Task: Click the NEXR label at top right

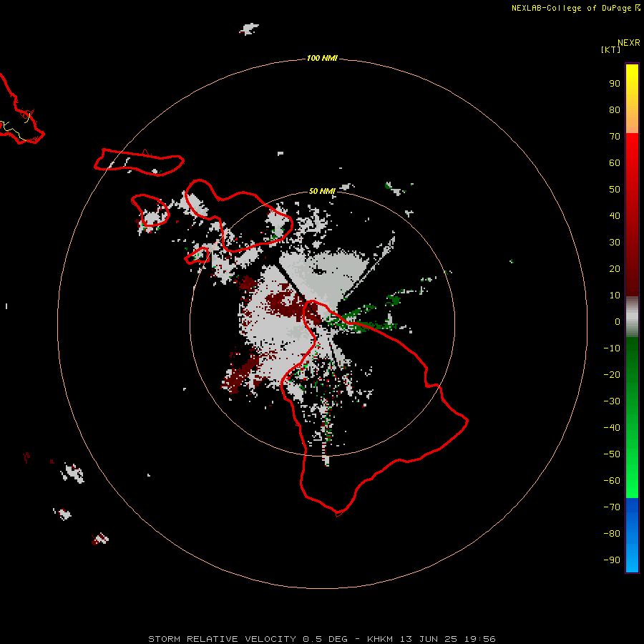Action: [x=629, y=43]
